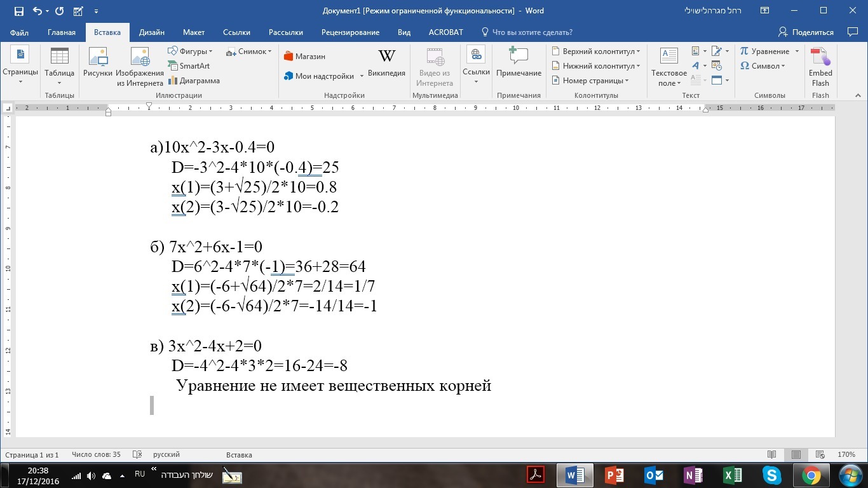
Task: Toggle touch/mouse mode in Quick Access toolbar
Action: click(x=78, y=11)
